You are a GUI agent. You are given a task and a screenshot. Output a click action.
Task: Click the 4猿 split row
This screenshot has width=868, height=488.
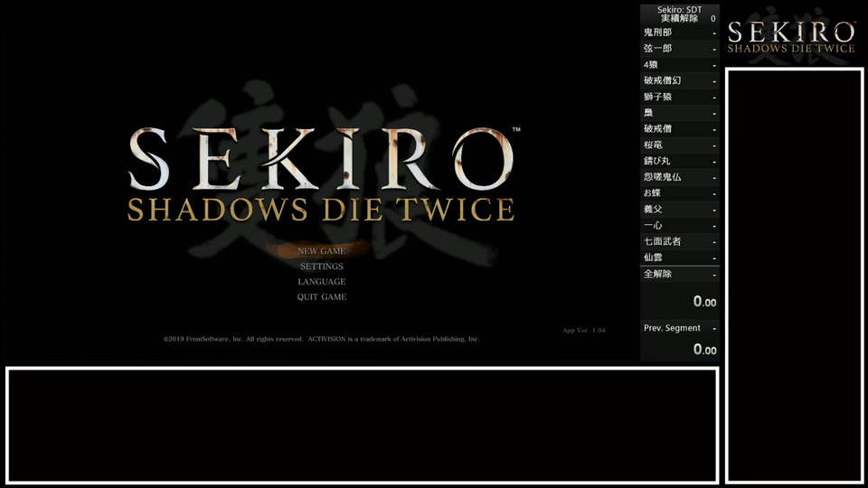point(680,65)
